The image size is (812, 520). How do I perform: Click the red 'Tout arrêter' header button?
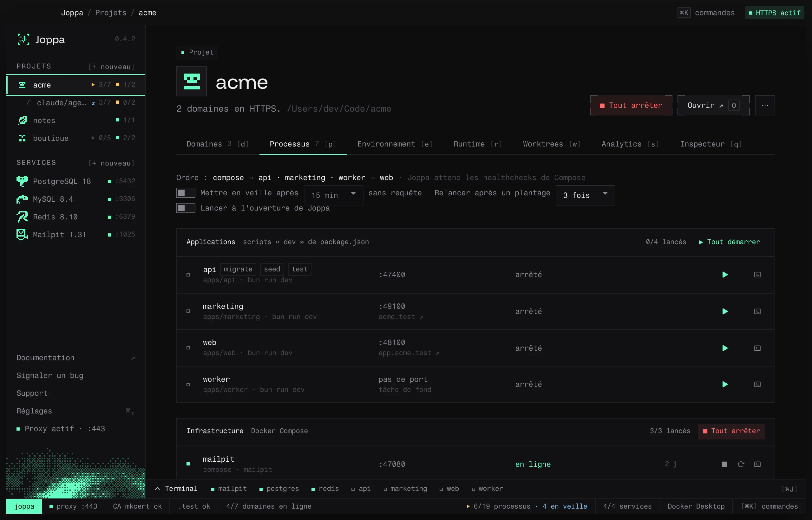pyautogui.click(x=631, y=105)
